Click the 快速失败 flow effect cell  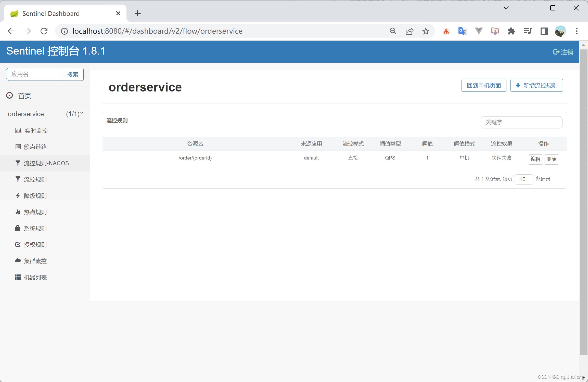point(502,158)
